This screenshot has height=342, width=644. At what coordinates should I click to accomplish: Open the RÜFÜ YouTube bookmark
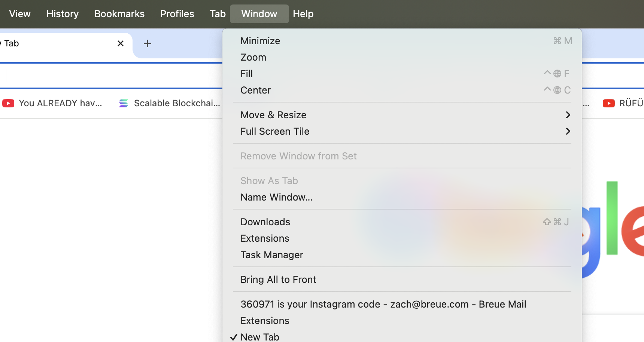[x=623, y=103]
